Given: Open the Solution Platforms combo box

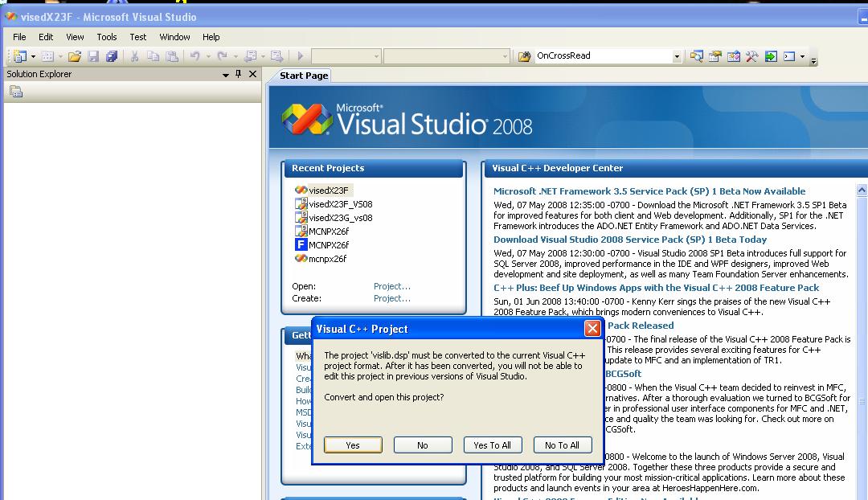Looking at the screenshot, I should pyautogui.click(x=447, y=56).
